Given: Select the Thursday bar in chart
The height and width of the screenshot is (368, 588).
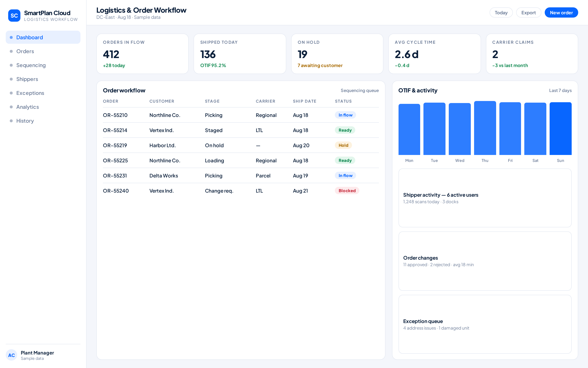Looking at the screenshot, I should [x=485, y=128].
